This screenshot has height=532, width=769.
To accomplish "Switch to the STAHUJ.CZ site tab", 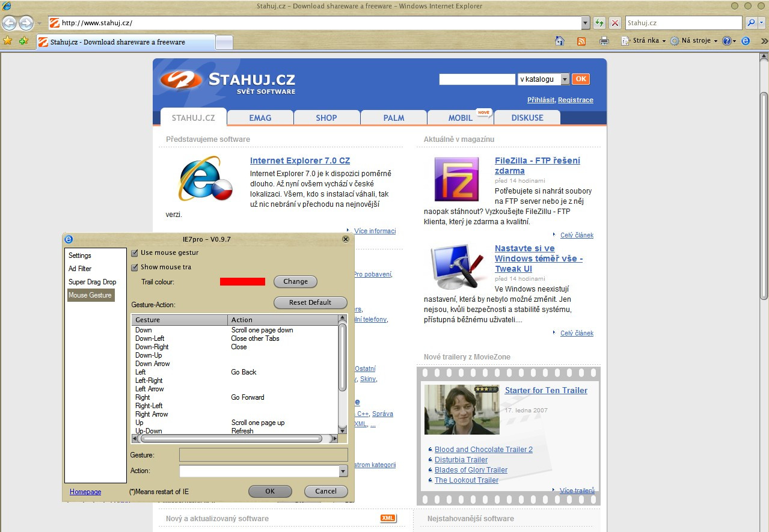I will click(194, 118).
